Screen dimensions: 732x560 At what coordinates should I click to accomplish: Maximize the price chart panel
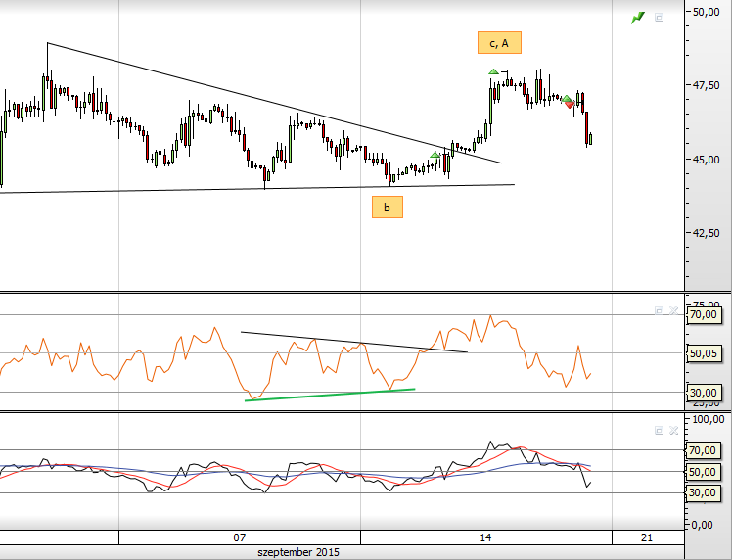point(660,18)
